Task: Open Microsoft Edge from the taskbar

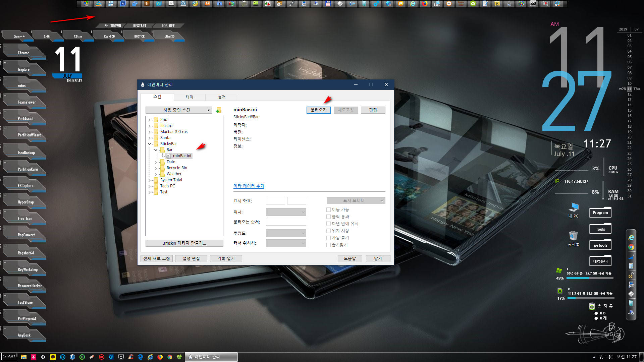Action: click(x=141, y=357)
